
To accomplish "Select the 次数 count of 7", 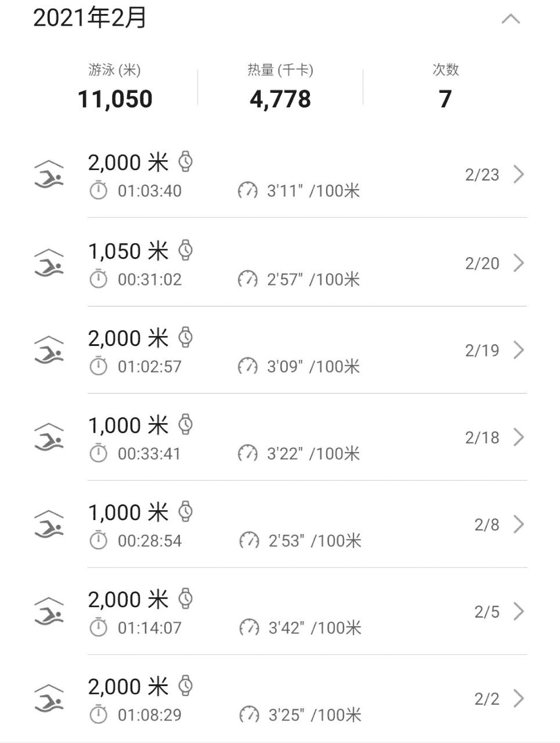I will point(445,99).
